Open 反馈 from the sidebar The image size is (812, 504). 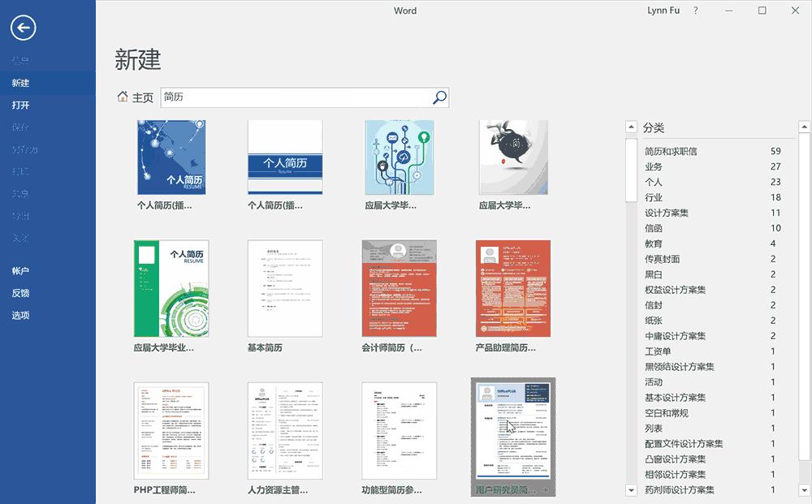click(19, 291)
